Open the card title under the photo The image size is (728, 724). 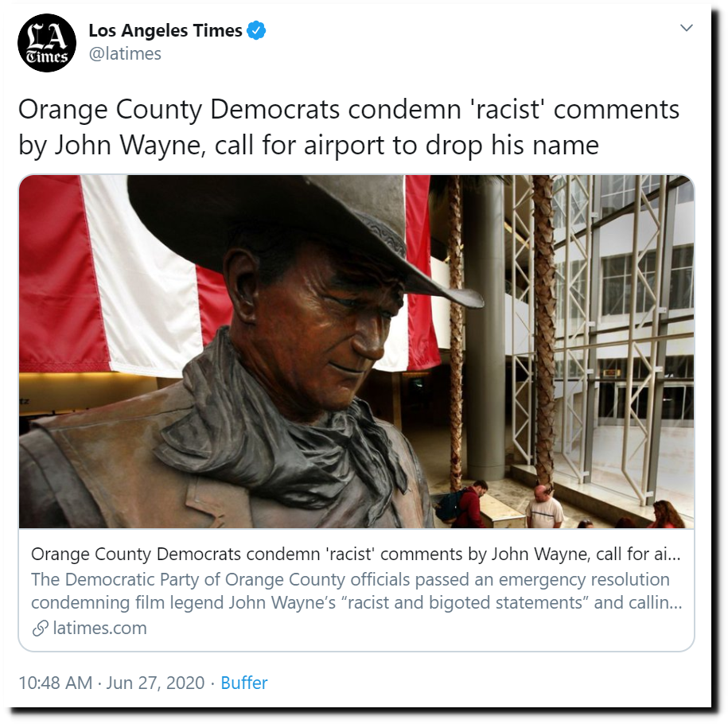click(356, 554)
